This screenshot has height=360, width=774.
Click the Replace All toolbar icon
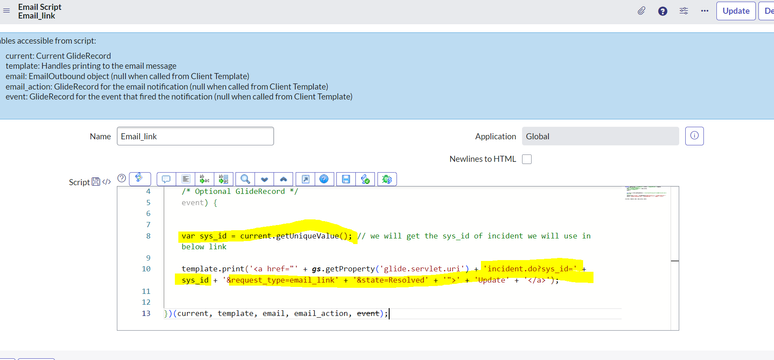click(224, 179)
